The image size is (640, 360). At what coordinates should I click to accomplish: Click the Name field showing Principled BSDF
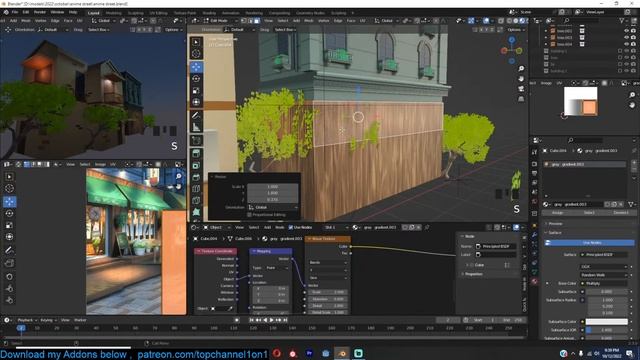pos(496,247)
